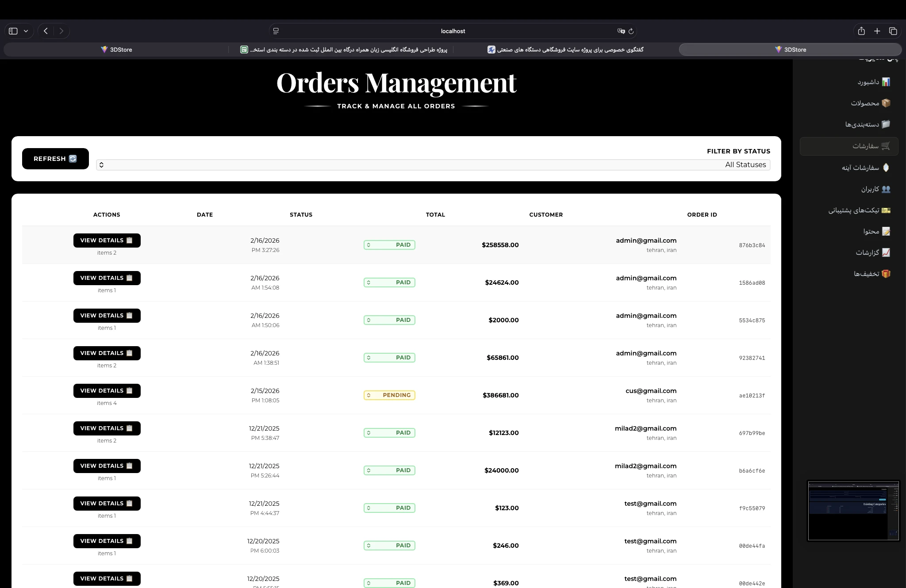This screenshot has height=588, width=906.
Task: Click the products box icon in sidebar
Action: [x=886, y=103]
